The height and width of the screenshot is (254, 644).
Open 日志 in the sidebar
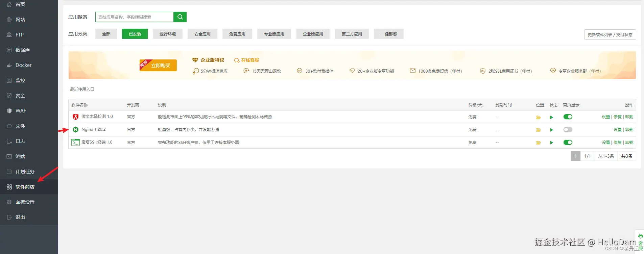click(x=29, y=141)
